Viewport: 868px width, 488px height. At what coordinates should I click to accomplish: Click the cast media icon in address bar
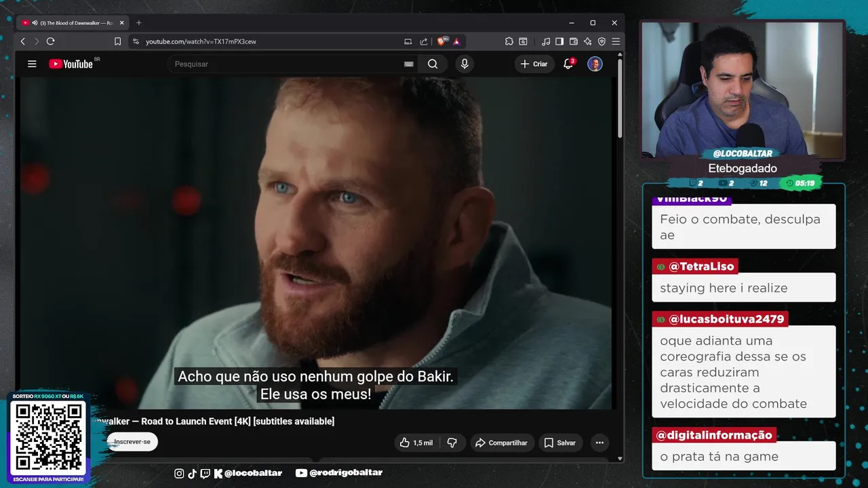408,41
